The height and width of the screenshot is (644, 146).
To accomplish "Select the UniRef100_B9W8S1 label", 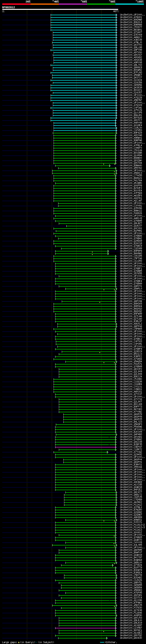I will [x=131, y=520].
